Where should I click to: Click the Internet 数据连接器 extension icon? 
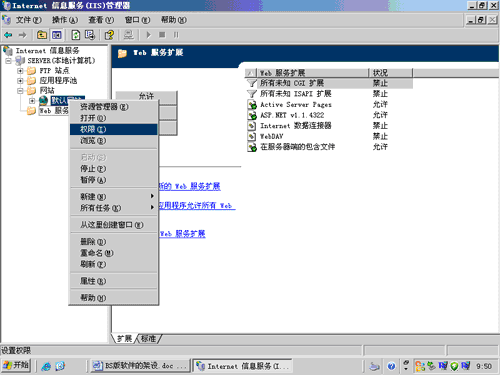(252, 126)
